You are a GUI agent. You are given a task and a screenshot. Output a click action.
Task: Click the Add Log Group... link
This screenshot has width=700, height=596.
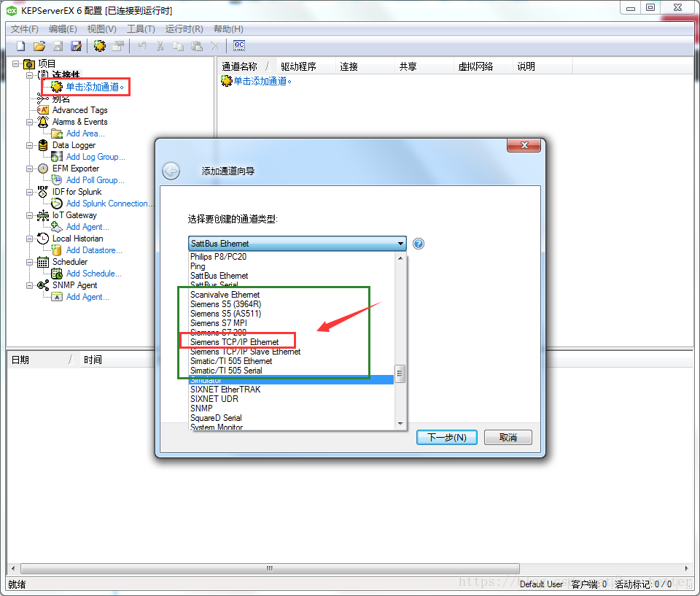[x=96, y=157]
